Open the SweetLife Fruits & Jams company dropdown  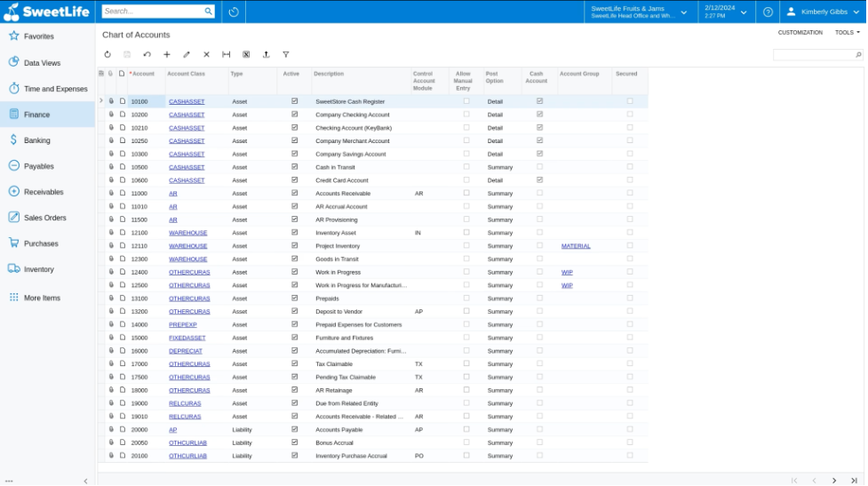[x=640, y=12]
